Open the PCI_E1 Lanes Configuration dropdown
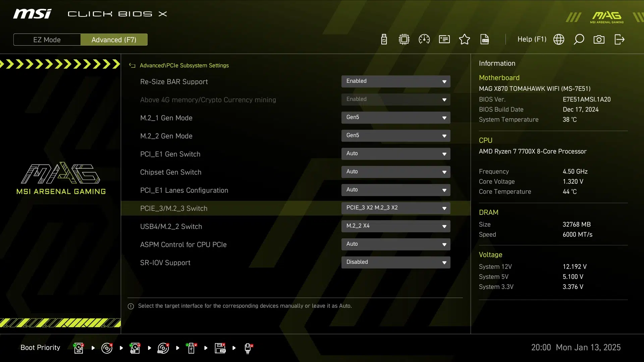 click(x=396, y=190)
